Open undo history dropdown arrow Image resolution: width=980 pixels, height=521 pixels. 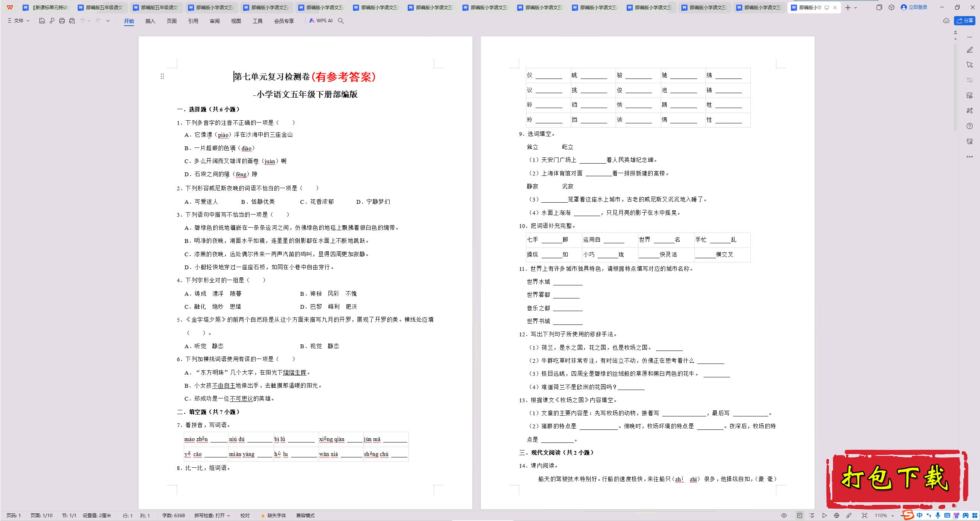[x=89, y=21]
